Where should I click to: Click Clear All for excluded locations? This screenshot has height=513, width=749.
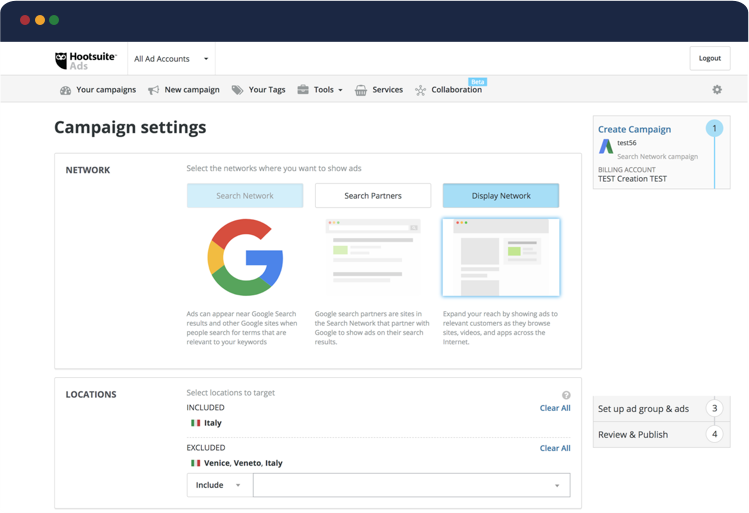tap(555, 448)
